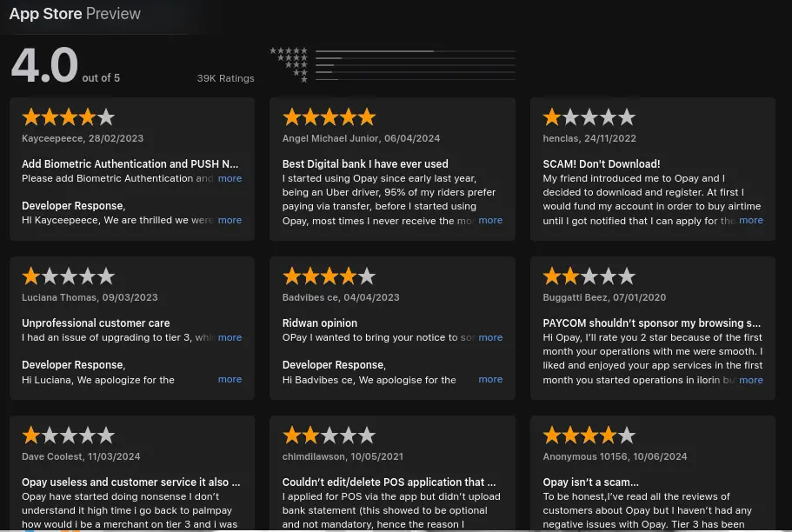Expand developer response to Badvibes ce
The height and width of the screenshot is (532, 792).
tap(490, 379)
